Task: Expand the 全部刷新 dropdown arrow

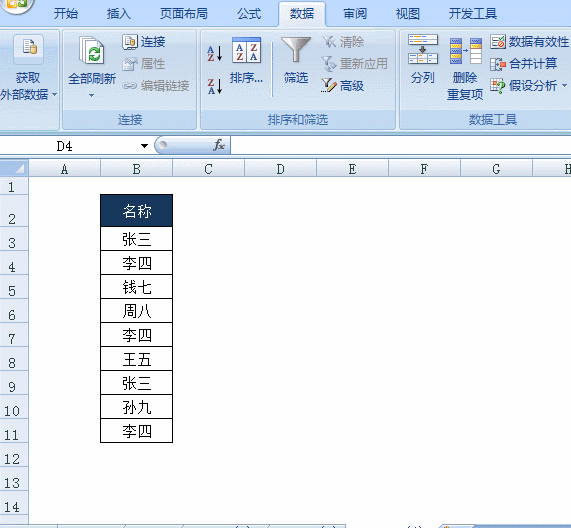Action: pos(91,96)
